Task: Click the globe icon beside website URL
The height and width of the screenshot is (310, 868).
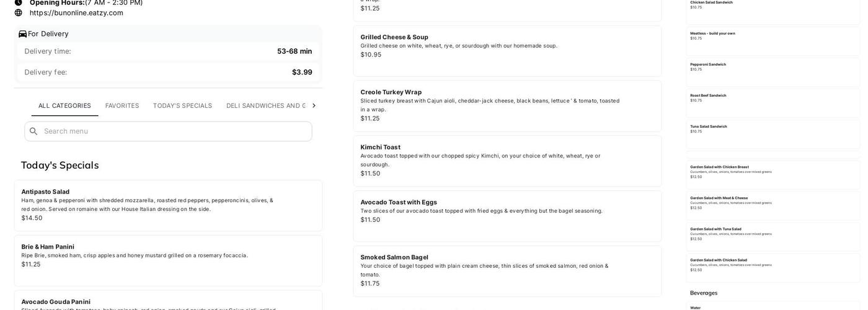Action: pos(19,13)
